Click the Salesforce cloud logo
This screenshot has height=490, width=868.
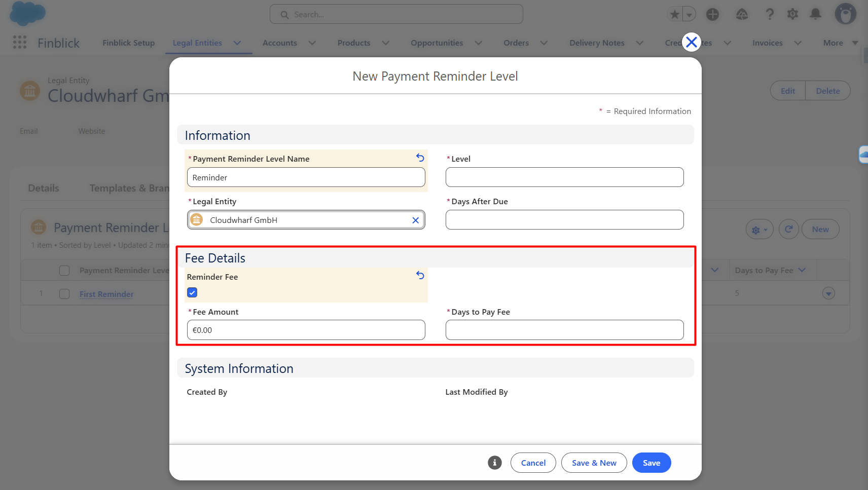point(28,14)
